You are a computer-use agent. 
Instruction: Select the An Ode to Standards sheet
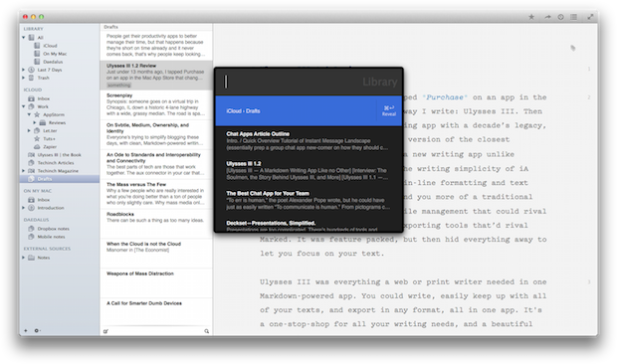tap(156, 164)
